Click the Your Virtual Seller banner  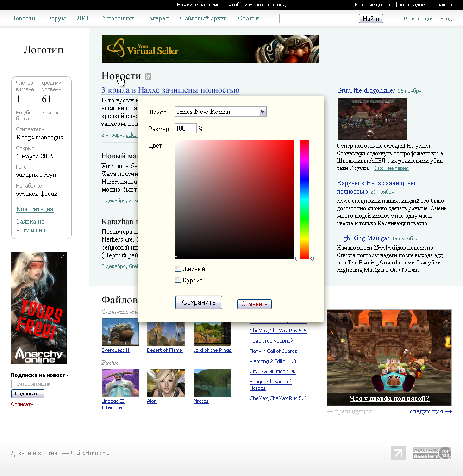[x=210, y=49]
